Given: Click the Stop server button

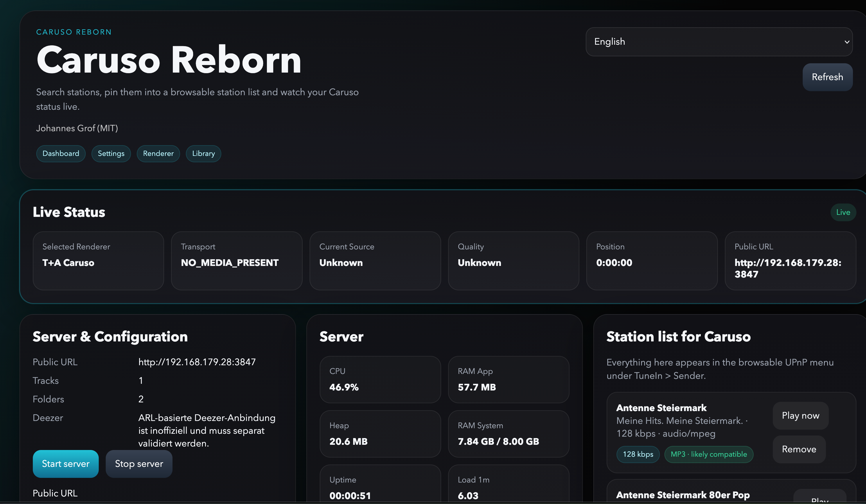Looking at the screenshot, I should tap(139, 464).
